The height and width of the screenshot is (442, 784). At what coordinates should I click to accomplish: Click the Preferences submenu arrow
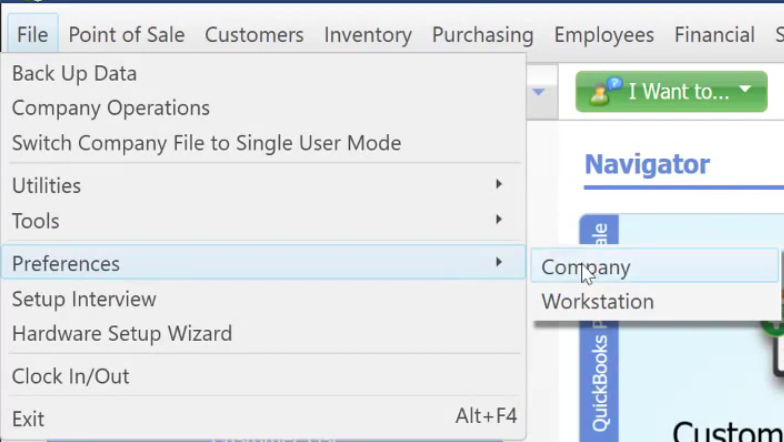pos(498,262)
